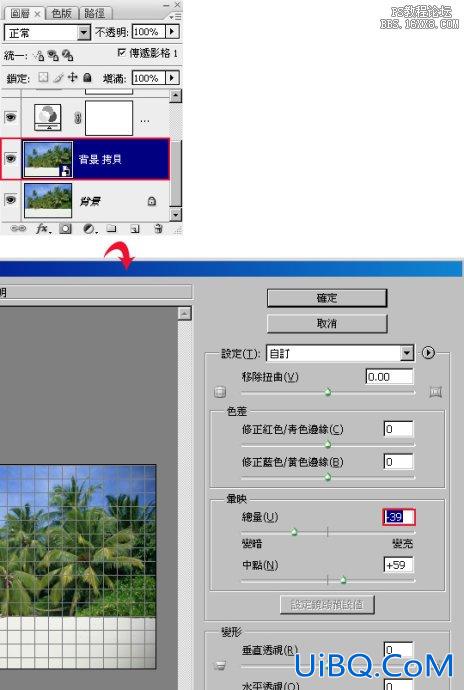Click the layers list scroll up arrow

tap(176, 96)
